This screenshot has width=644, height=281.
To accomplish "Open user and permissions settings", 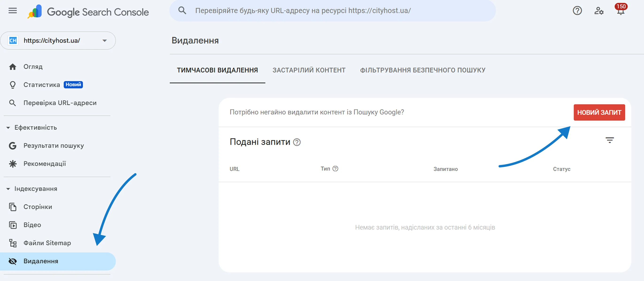I will click(599, 11).
